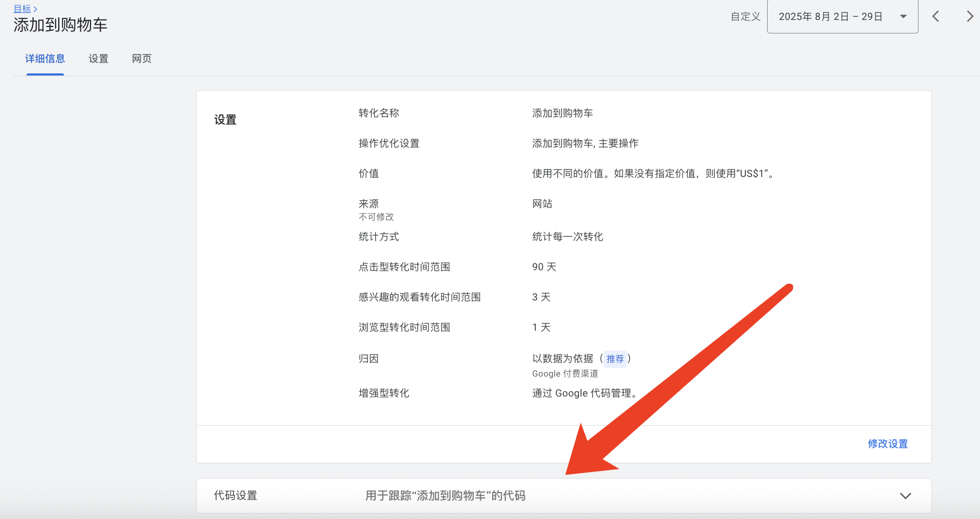The width and height of the screenshot is (980, 519).
Task: Click the 用于跟踪“添加到购物车”的代码 description
Action: (x=445, y=496)
